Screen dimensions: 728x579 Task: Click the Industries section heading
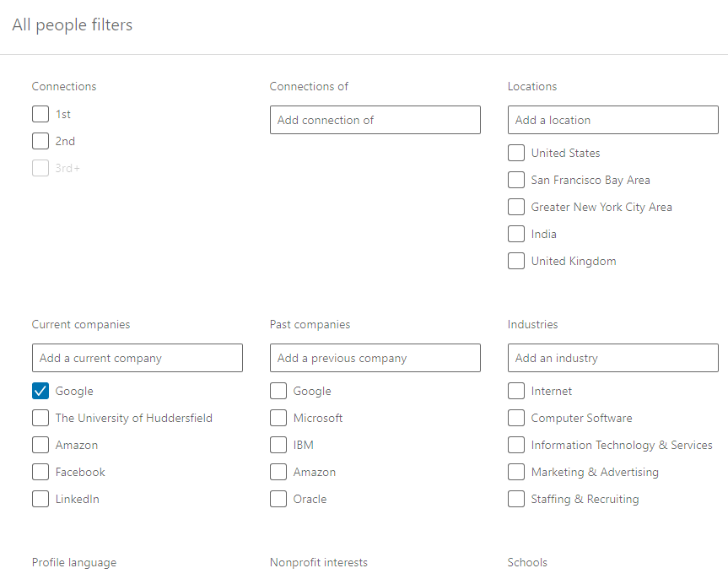[x=532, y=324]
